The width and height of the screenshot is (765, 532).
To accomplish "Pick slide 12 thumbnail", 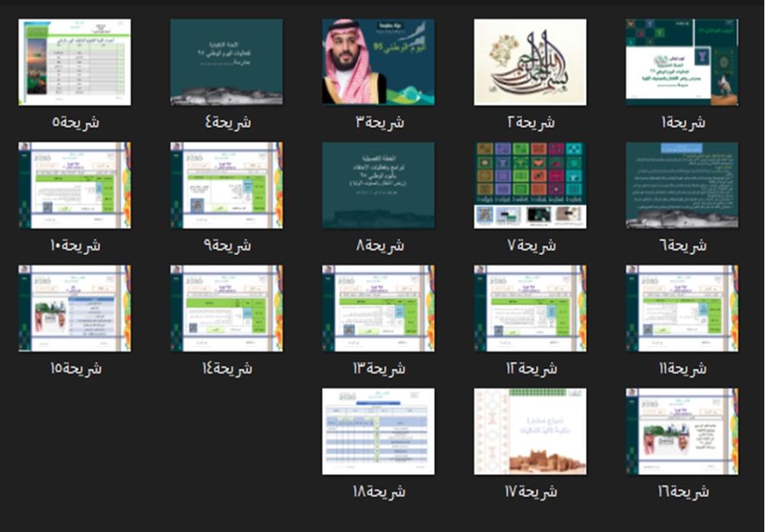I will tap(530, 308).
